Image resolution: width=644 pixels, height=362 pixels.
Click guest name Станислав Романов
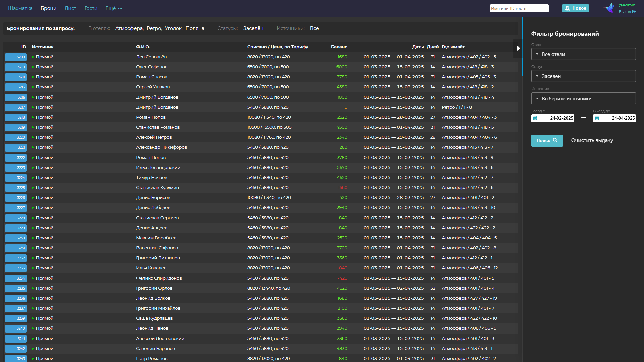click(158, 127)
